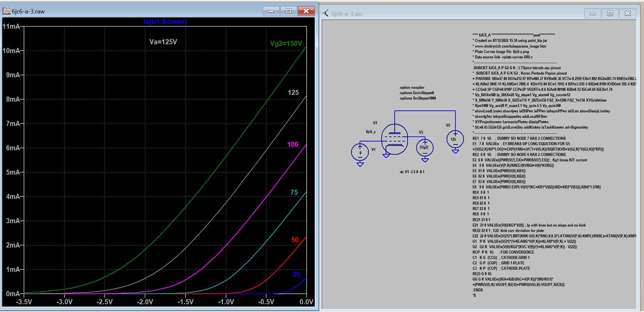Click the .ENDS line in the subcircuit text
Viewport: 644px width, 312px height.
(x=478, y=290)
